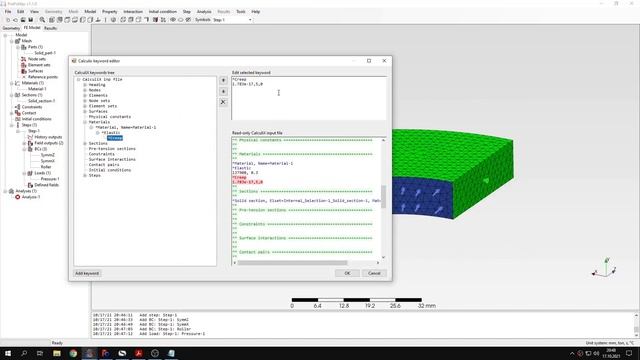Click Defined fields icon in model tree
The image size is (640, 360).
point(30,185)
